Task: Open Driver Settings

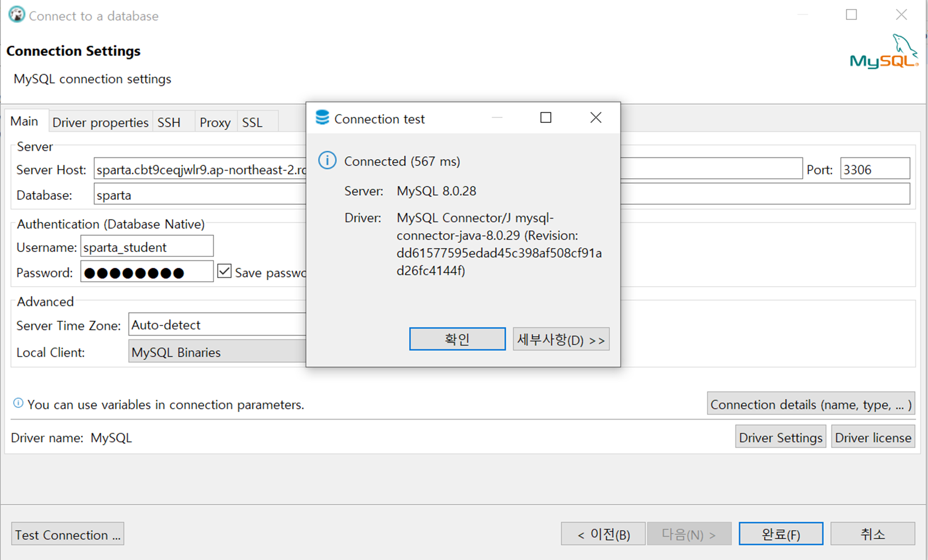Action: coord(781,437)
